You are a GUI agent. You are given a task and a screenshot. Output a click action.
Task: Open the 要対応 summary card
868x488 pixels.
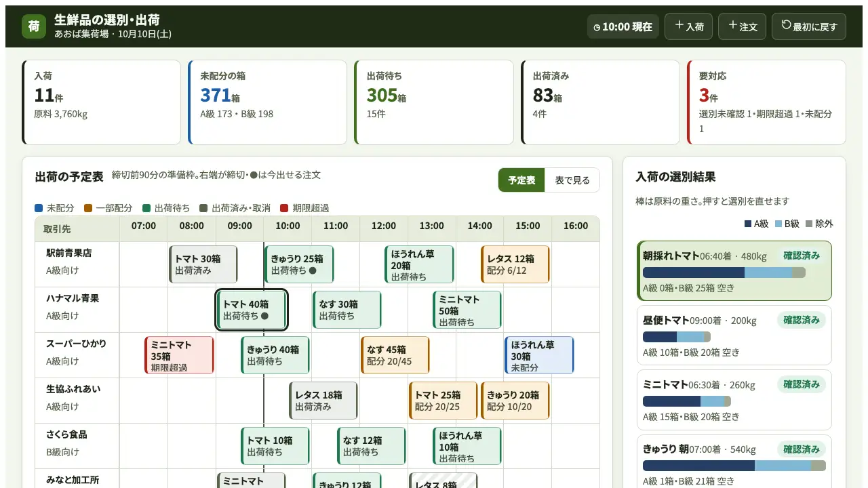pyautogui.click(x=766, y=102)
